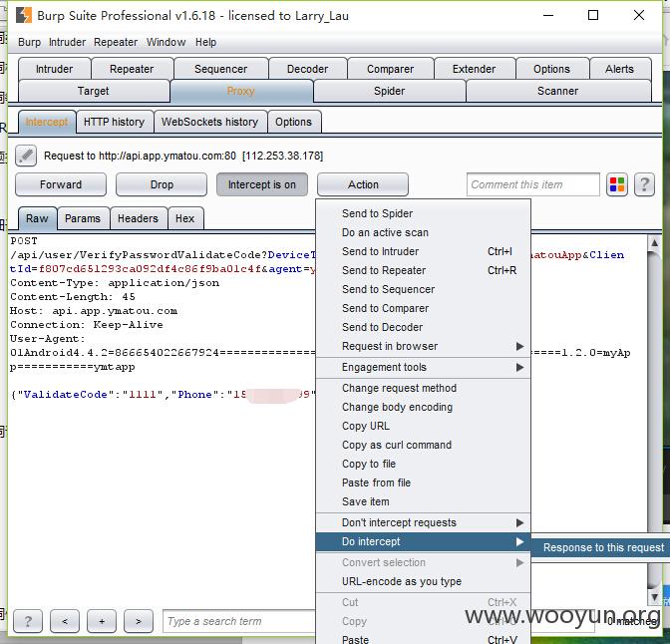
Task: Switch to the Extender tab
Action: (474, 69)
